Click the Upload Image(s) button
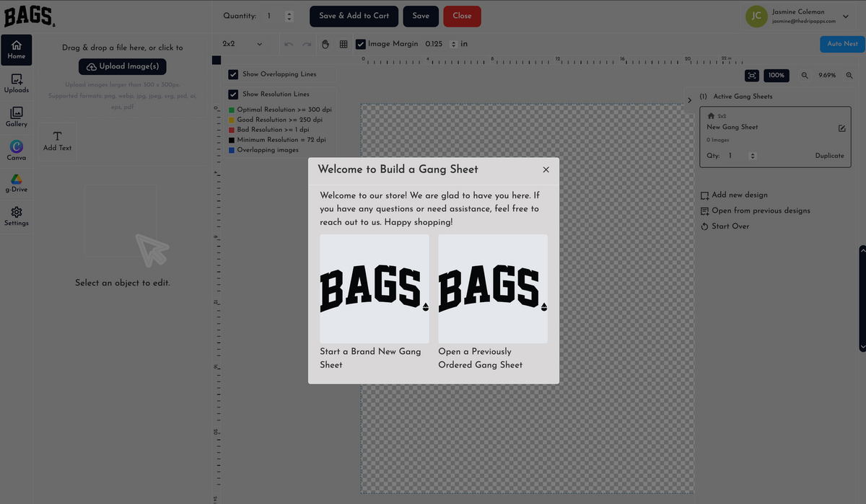This screenshot has width=866, height=504. 123,66
